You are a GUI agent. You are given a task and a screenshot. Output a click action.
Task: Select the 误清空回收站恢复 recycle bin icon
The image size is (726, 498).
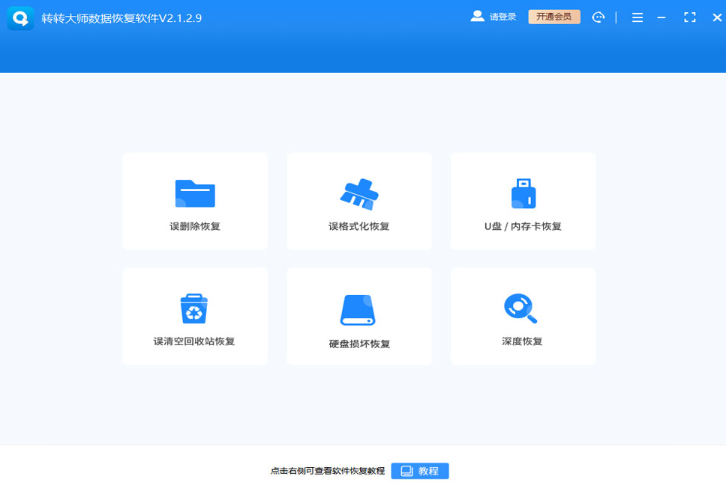[x=194, y=309]
